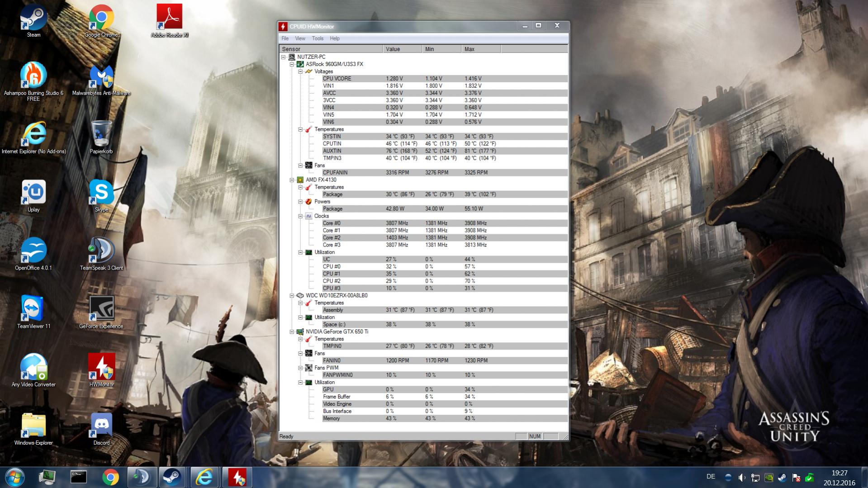Click the DE language indicator
Screen dimensions: 868x488
711,476
